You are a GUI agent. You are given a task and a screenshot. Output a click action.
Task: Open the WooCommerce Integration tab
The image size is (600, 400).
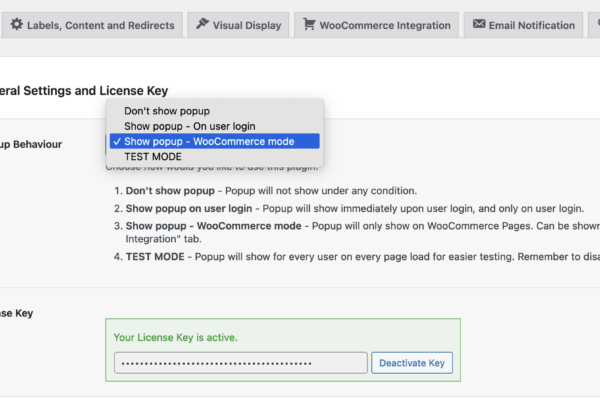pos(377,25)
